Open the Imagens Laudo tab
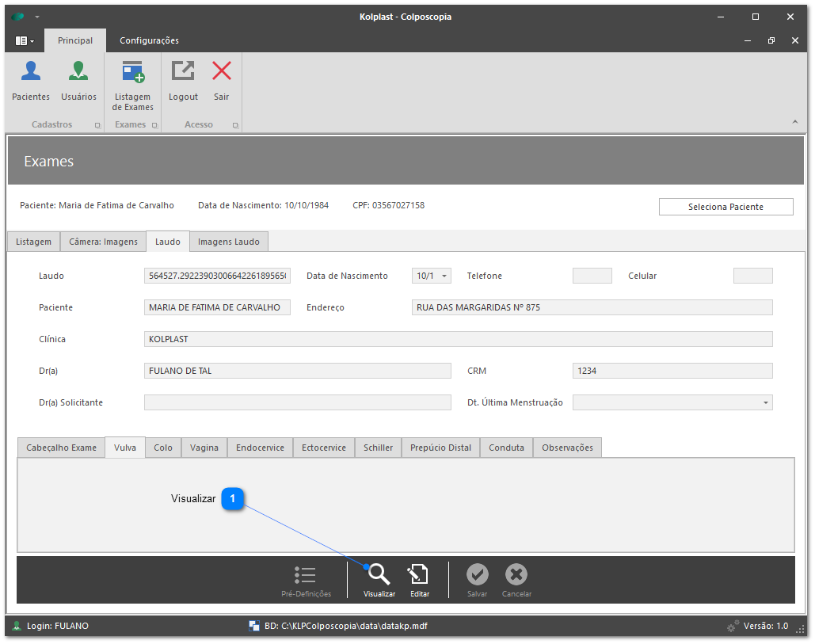Image resolution: width=815 pixels, height=644 pixels. pos(229,242)
